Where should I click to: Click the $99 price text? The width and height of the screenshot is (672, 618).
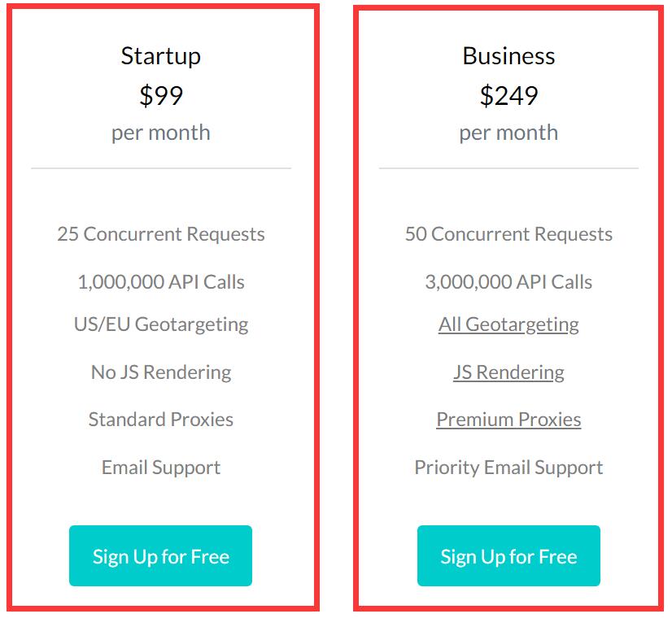(160, 94)
